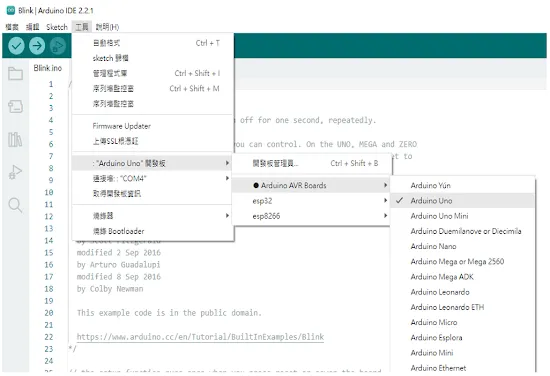Select Arduino Yún board
This screenshot has width=550, height=376.
[462, 185]
